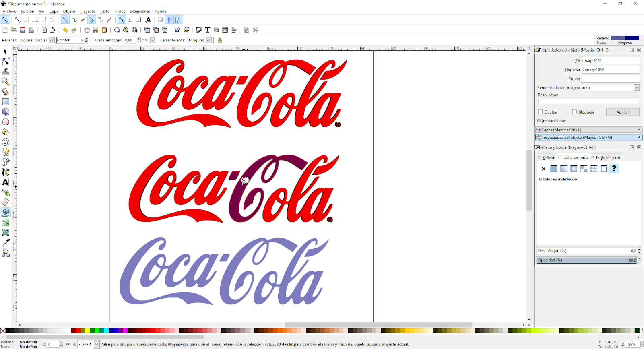This screenshot has height=349, width=644.
Task: Select the Bezier Pen tool
Action: (x=6, y=162)
